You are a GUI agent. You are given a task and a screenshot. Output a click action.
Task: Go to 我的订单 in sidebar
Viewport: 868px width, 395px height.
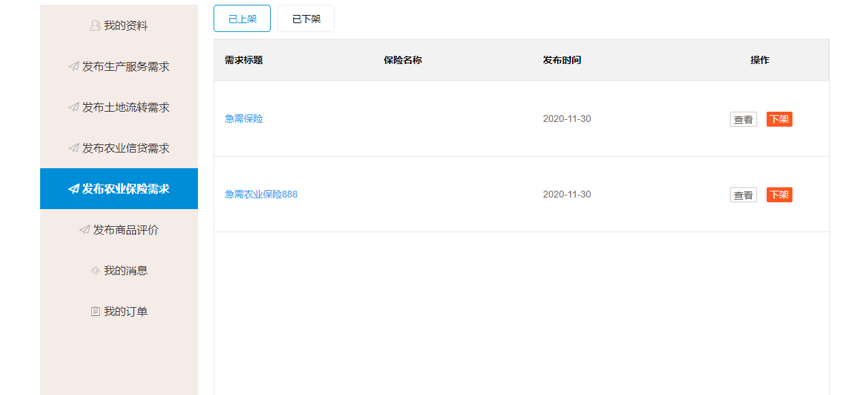coord(125,312)
